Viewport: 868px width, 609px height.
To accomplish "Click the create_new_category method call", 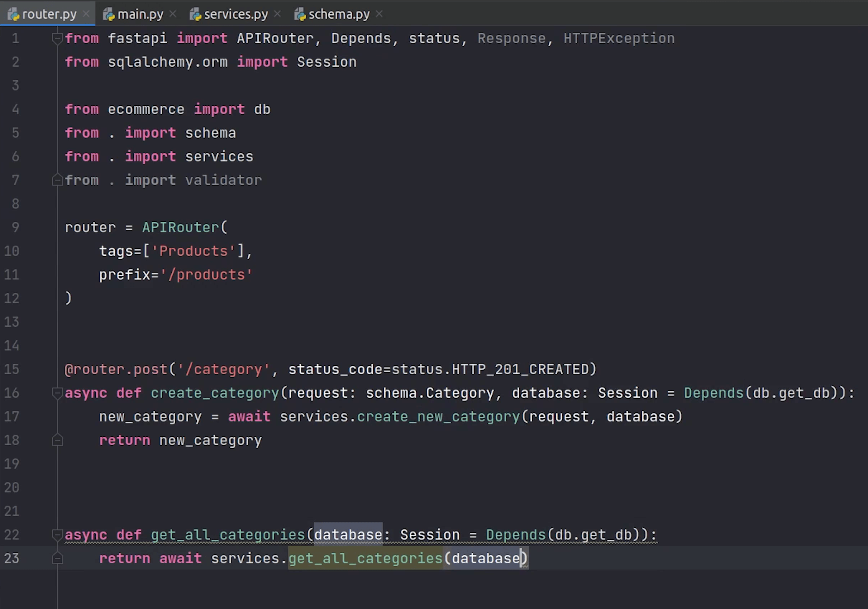I will coord(439,416).
